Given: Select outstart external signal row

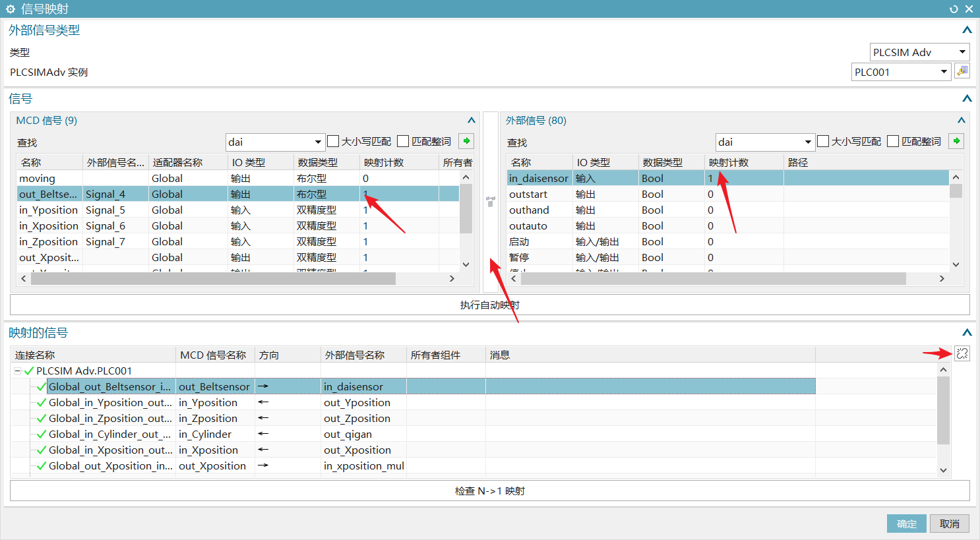Looking at the screenshot, I should click(728, 194).
